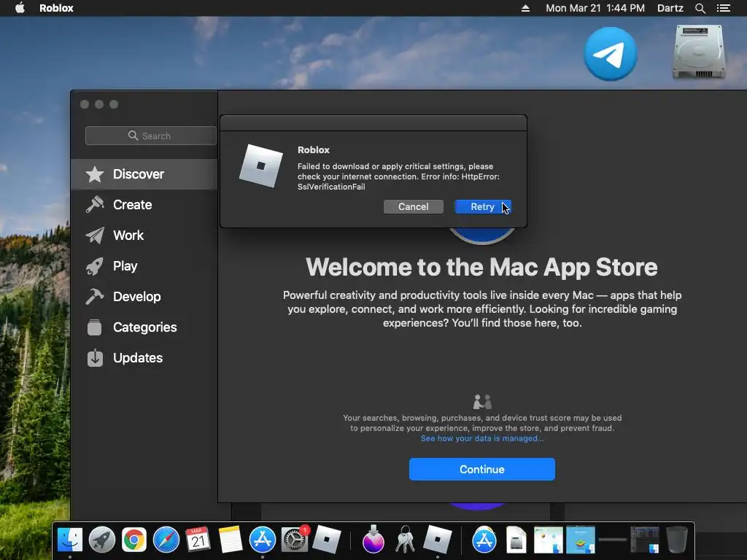The height and width of the screenshot is (560, 747).
Task: Click the 'Welcome to the Mac App Store' heading
Action: tap(481, 267)
